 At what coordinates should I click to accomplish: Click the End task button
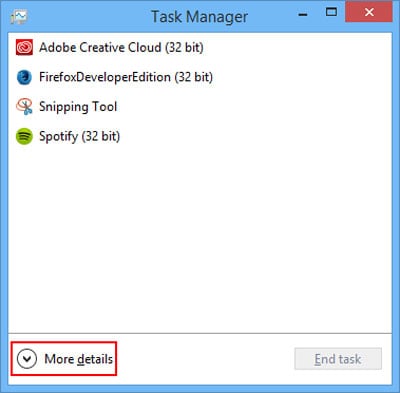tap(338, 359)
